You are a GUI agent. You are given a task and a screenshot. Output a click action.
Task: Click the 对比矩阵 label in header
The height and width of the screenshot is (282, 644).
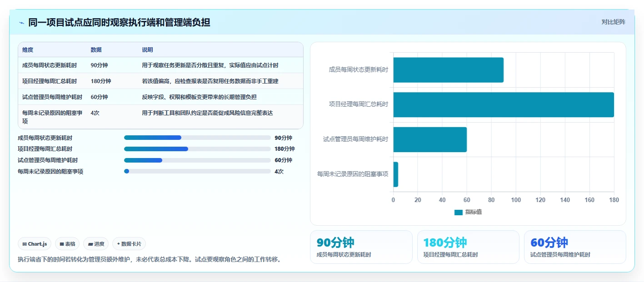613,22
